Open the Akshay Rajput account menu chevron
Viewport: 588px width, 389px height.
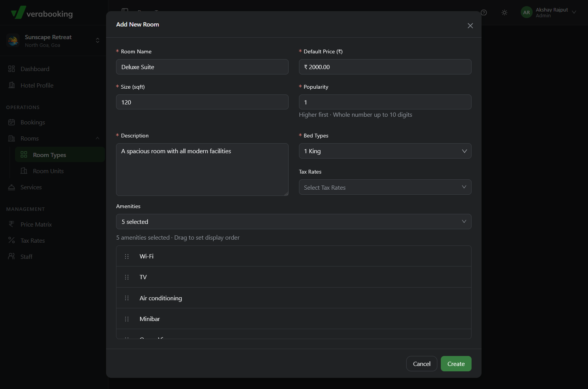click(574, 12)
